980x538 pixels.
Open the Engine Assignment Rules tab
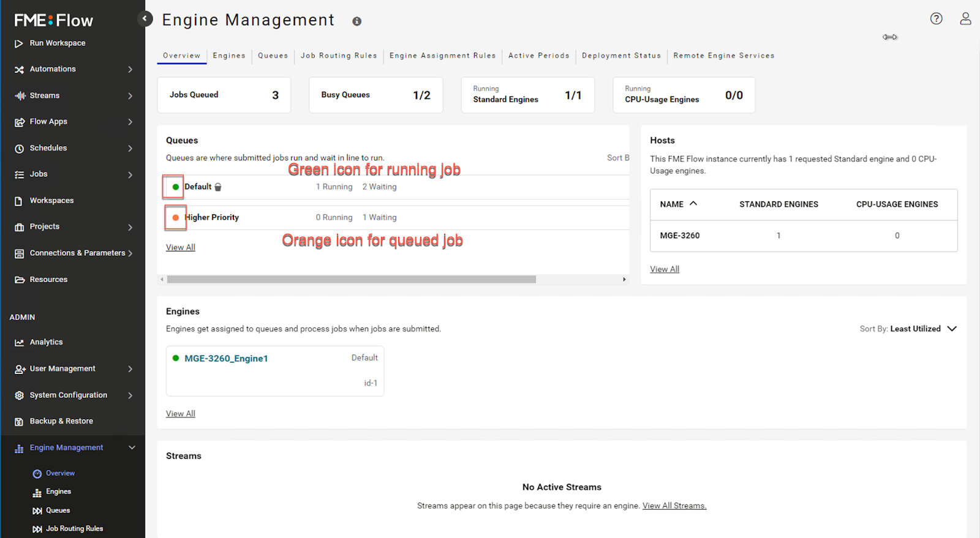coord(442,56)
